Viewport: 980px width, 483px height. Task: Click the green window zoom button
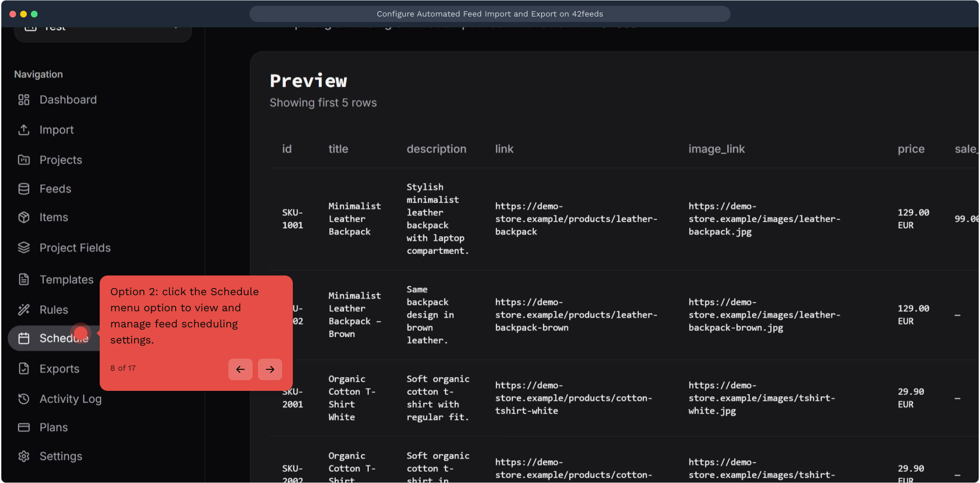(x=34, y=14)
